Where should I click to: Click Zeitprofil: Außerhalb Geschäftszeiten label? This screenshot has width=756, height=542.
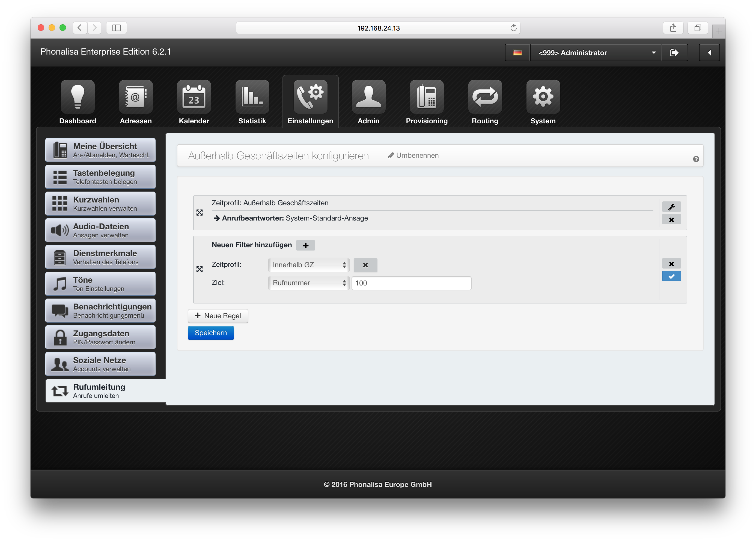[270, 203]
